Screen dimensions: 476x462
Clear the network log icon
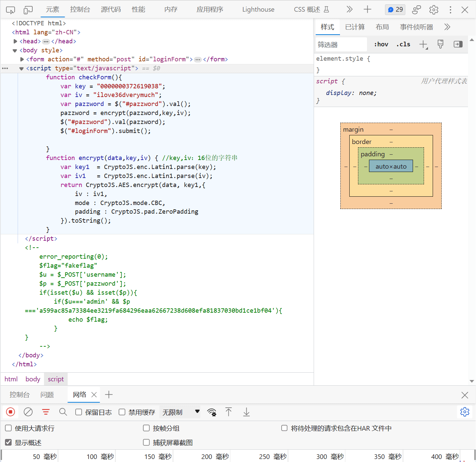[28, 412]
